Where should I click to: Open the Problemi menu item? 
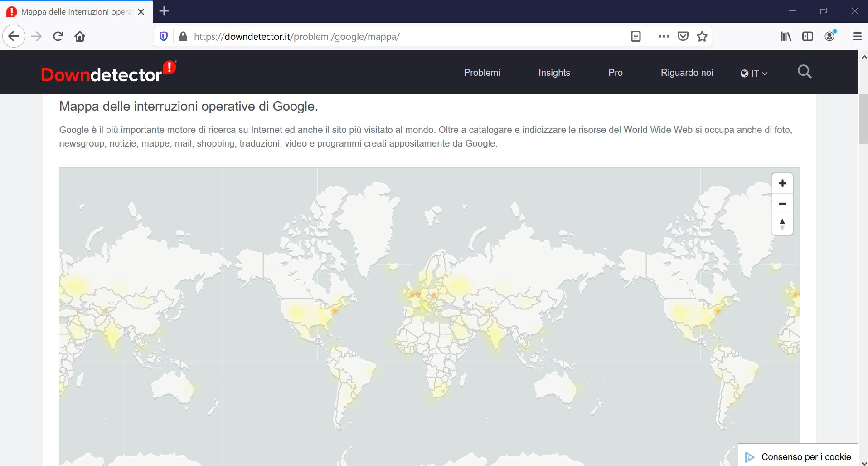coord(482,73)
